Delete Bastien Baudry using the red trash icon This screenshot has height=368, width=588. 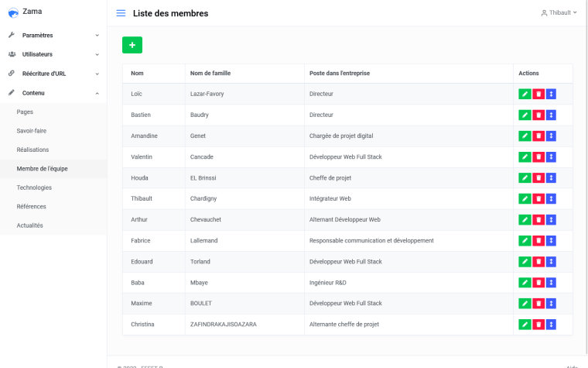(x=538, y=115)
